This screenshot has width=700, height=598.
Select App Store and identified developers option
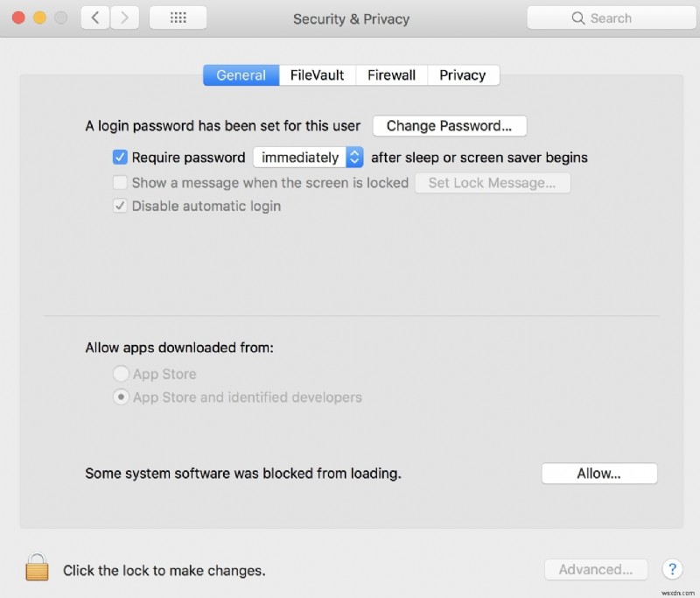[122, 397]
